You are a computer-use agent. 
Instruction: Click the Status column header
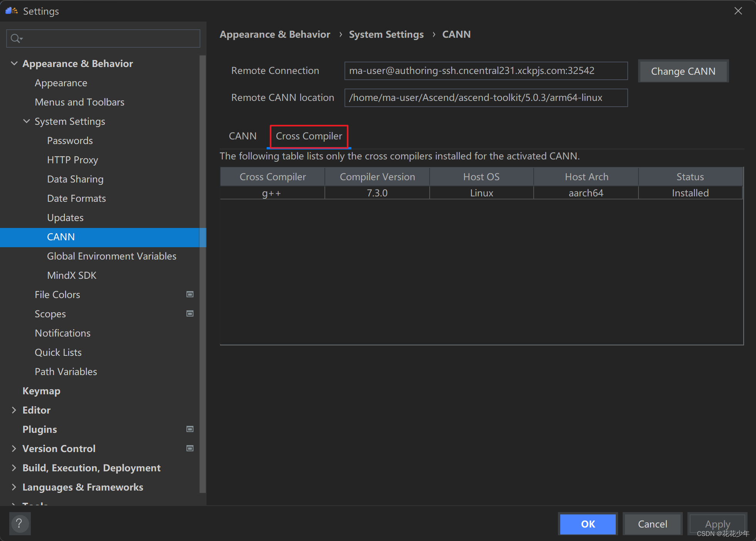pyautogui.click(x=690, y=177)
